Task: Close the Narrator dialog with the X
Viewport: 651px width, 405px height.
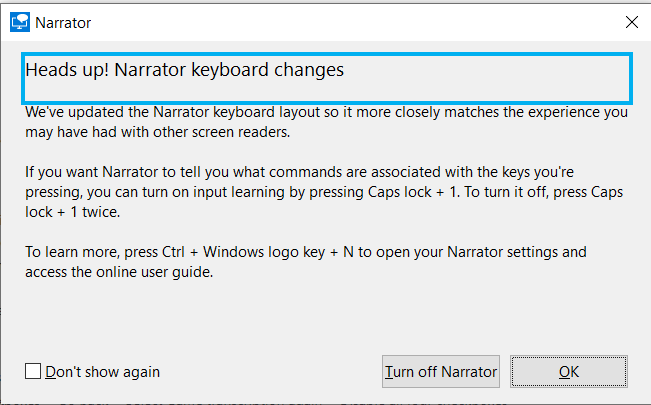Action: pos(631,22)
